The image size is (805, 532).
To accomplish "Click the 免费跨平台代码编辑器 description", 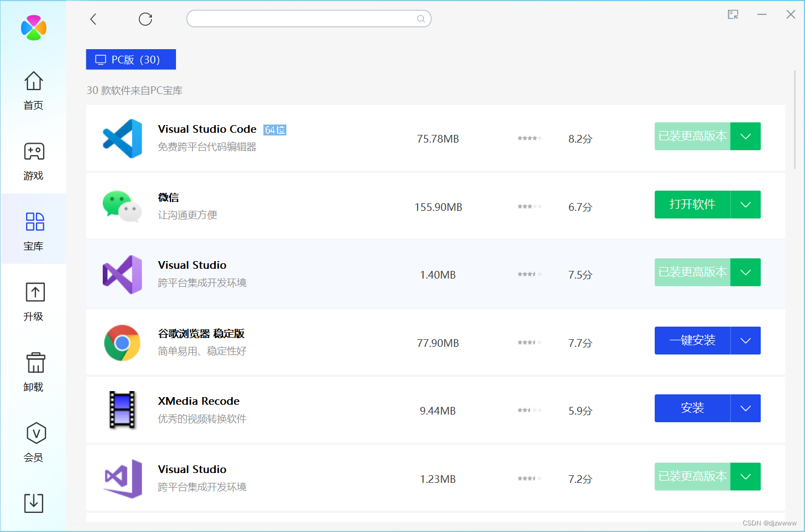I will coord(207,147).
